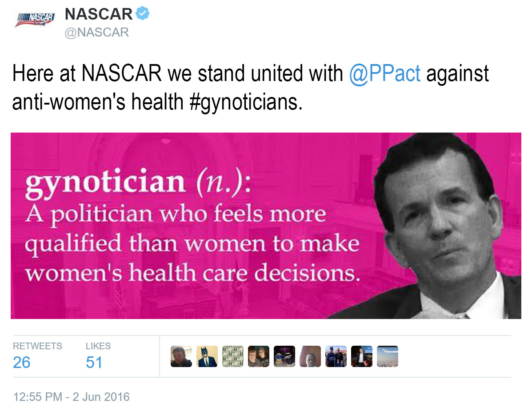Open the NASCAR display name profile
This screenshot has height=420, width=532.
99,14
